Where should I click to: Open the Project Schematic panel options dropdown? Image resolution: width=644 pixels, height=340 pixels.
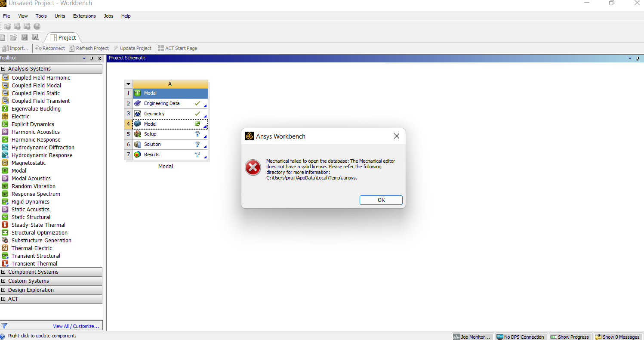[x=630, y=59]
